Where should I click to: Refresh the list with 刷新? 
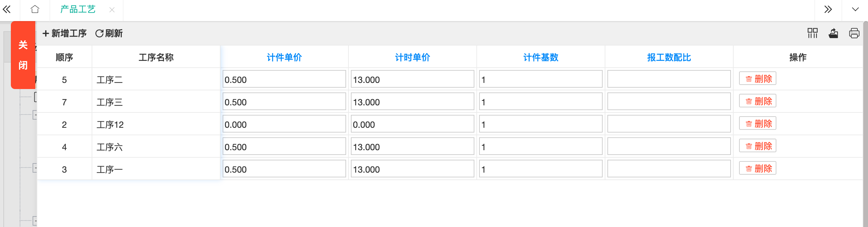click(x=109, y=33)
